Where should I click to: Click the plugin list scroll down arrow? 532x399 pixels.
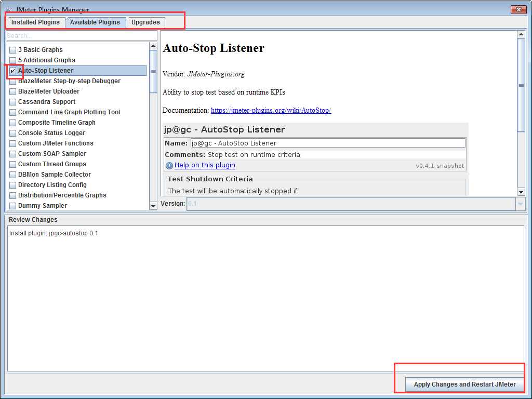[x=153, y=206]
